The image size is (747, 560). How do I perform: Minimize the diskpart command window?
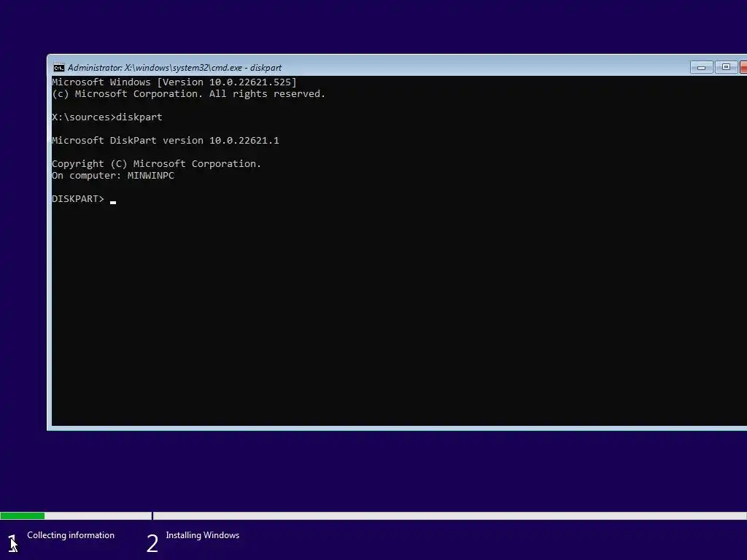pyautogui.click(x=701, y=67)
